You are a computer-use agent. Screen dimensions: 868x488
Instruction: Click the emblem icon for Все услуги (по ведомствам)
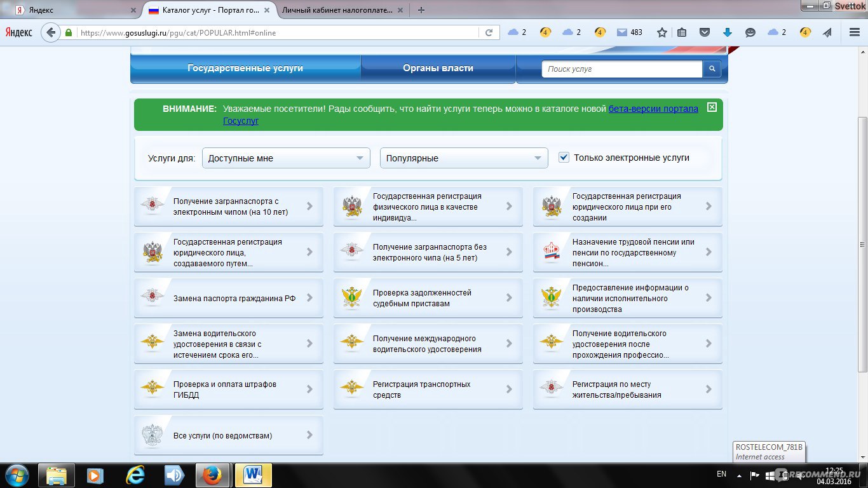(x=152, y=435)
